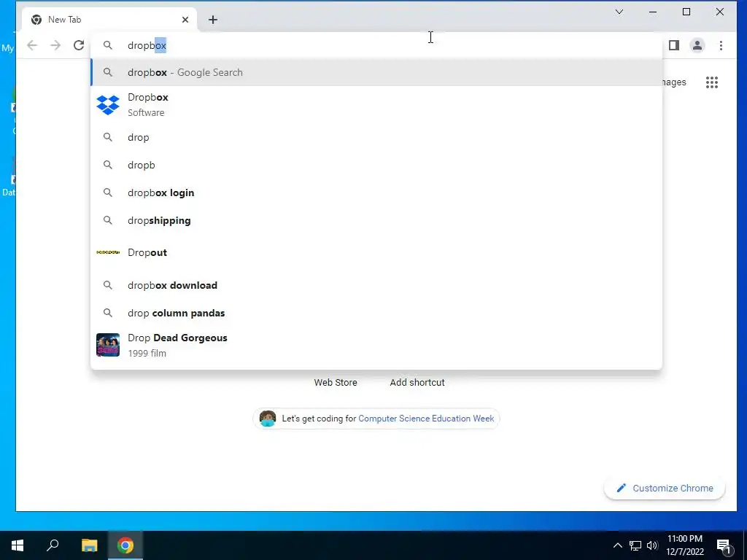Open the network tray icon
Screen dimensions: 747x560
635,545
